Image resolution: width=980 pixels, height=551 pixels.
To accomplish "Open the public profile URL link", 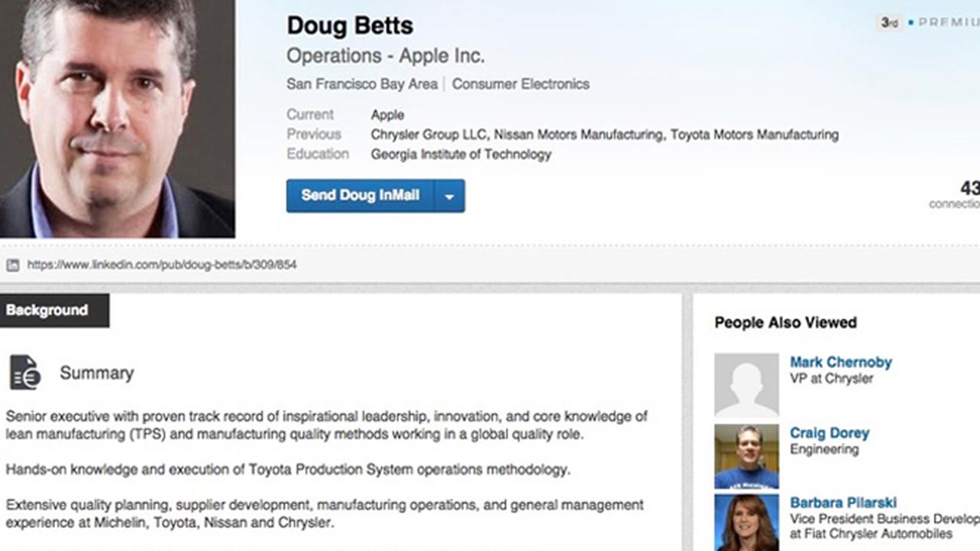I will coord(162,265).
